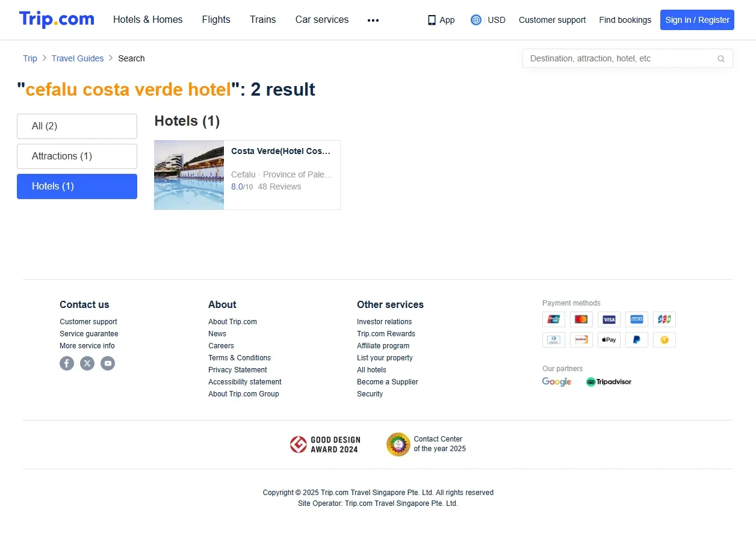Open Car services menu item
This screenshot has height=554, width=756.
pyautogui.click(x=322, y=20)
